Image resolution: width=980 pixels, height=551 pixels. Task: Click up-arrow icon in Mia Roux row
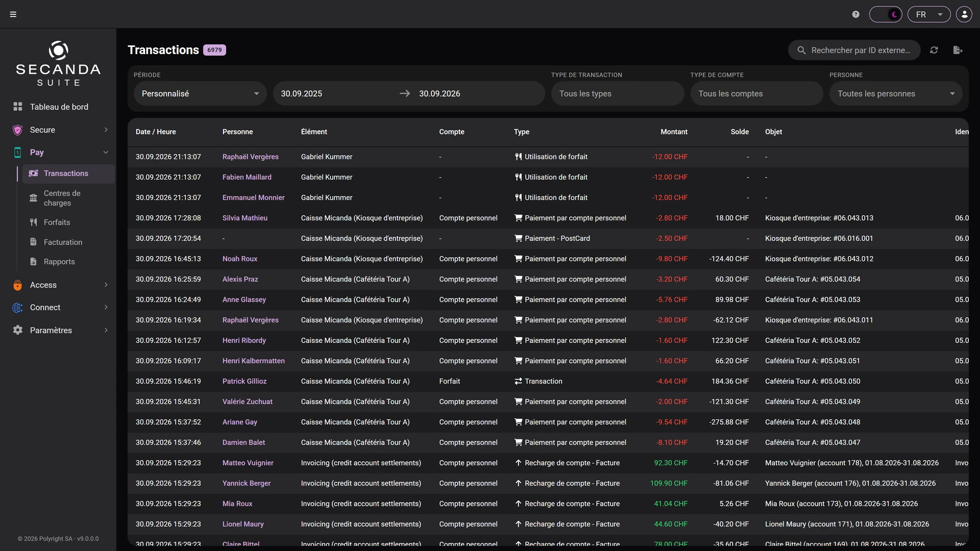tap(518, 504)
